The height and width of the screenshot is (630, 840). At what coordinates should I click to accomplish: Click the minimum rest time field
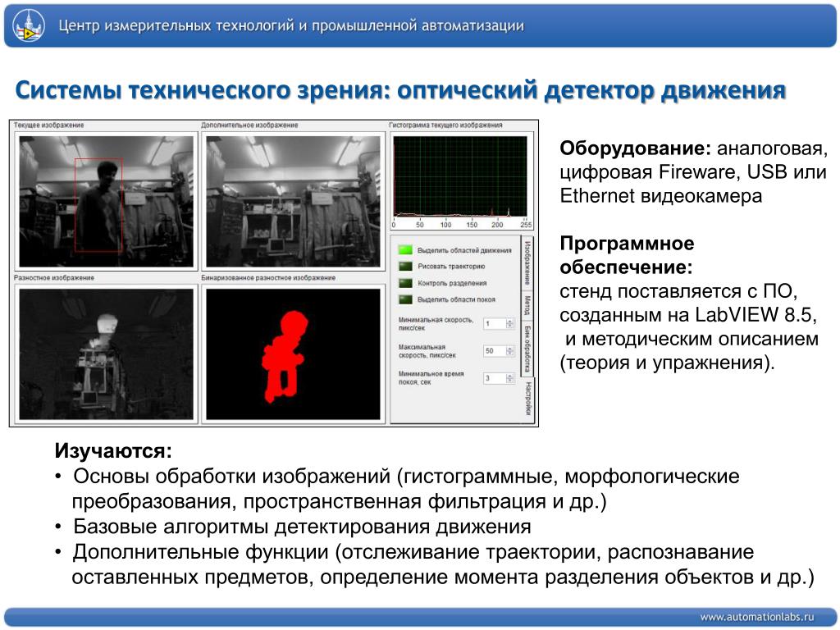494,378
